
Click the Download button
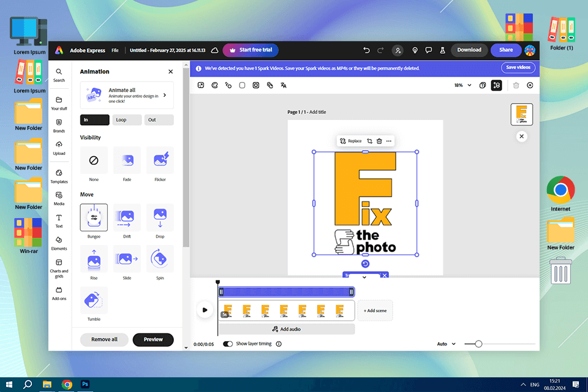(x=469, y=50)
